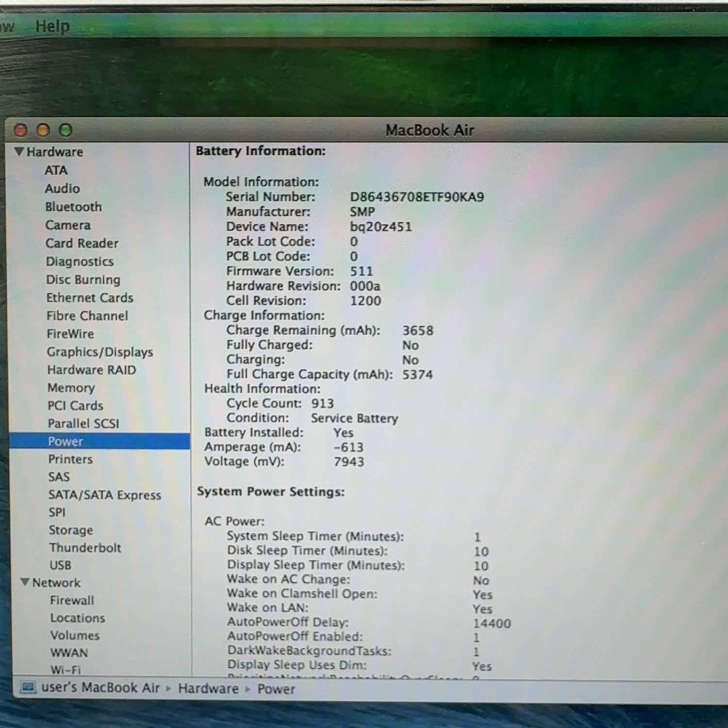Click the Firmware Version value 511
Image resolution: width=728 pixels, height=728 pixels.
362,271
